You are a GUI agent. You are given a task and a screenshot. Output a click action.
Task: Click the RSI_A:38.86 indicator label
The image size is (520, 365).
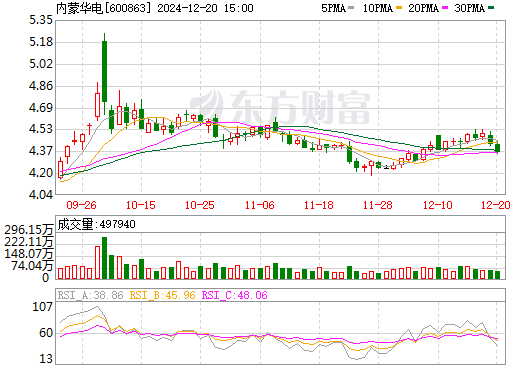point(90,295)
